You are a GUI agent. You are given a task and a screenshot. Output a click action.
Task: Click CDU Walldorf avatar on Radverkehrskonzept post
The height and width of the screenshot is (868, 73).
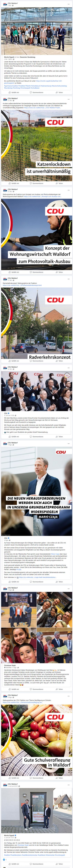coord(5,279)
